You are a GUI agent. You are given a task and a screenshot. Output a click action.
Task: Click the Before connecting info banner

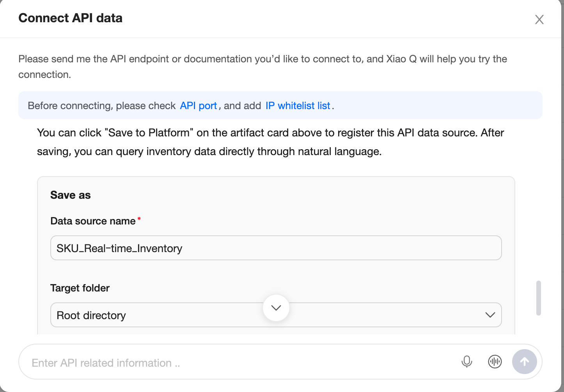[x=280, y=105]
